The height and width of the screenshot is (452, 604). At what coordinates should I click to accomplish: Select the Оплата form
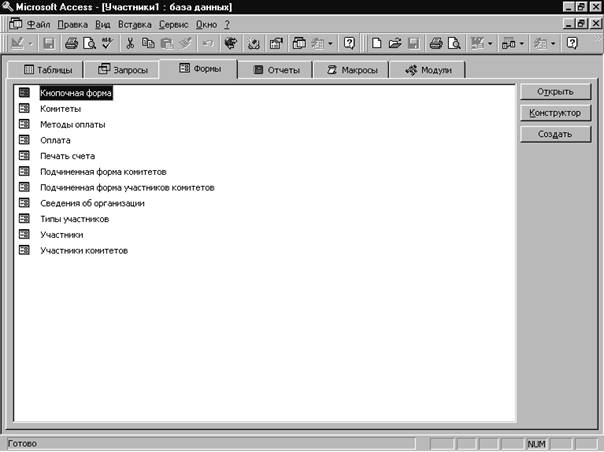click(x=55, y=140)
